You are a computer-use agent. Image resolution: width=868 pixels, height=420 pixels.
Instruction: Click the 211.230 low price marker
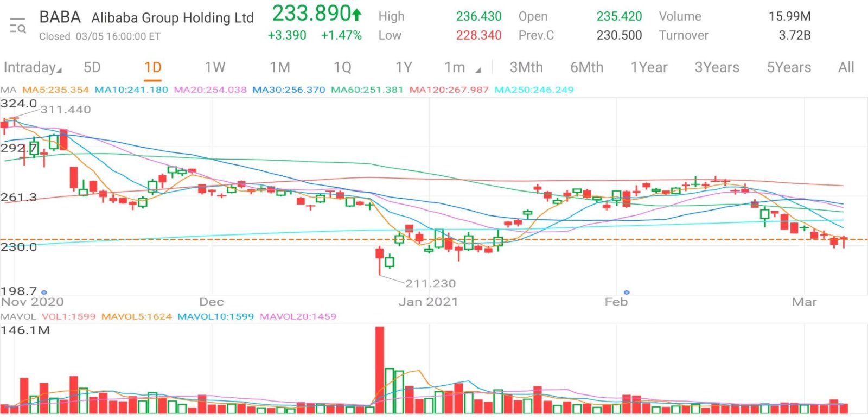point(431,283)
